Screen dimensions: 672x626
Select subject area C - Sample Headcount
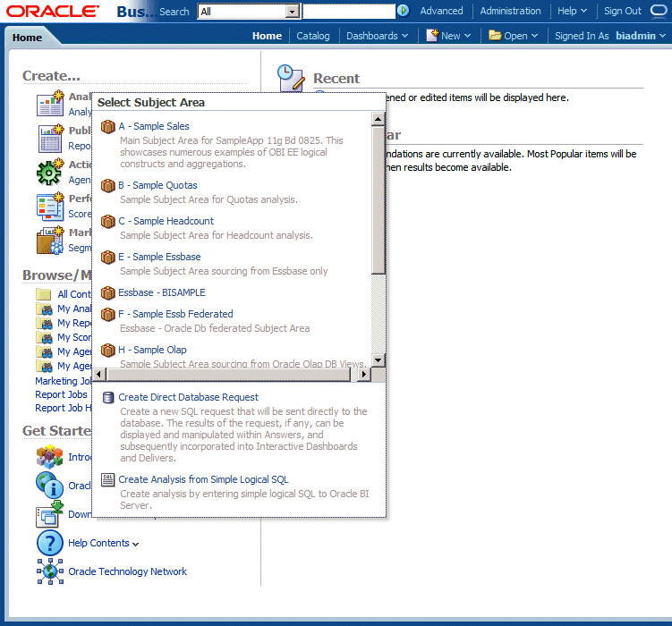pos(166,221)
